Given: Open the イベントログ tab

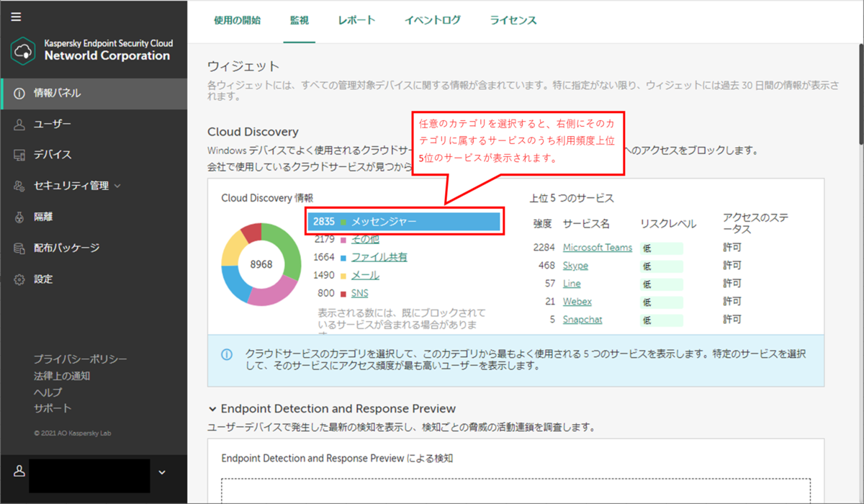Looking at the screenshot, I should tap(432, 21).
